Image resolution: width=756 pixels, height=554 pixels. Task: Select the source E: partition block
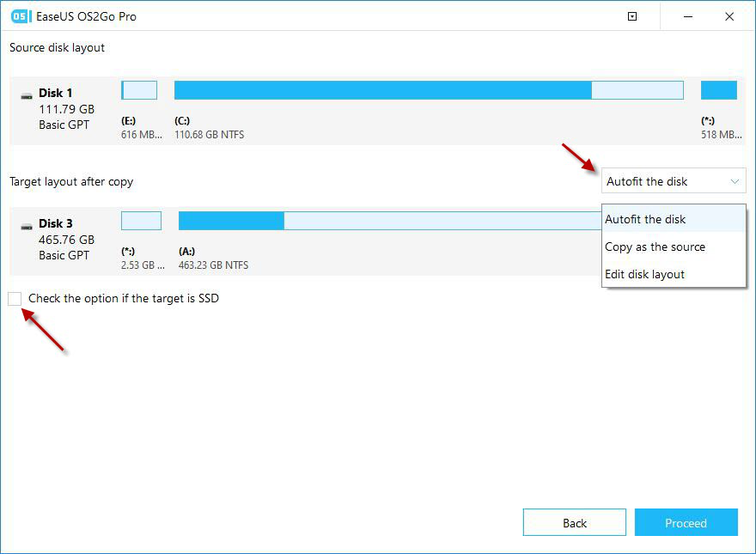coord(139,90)
